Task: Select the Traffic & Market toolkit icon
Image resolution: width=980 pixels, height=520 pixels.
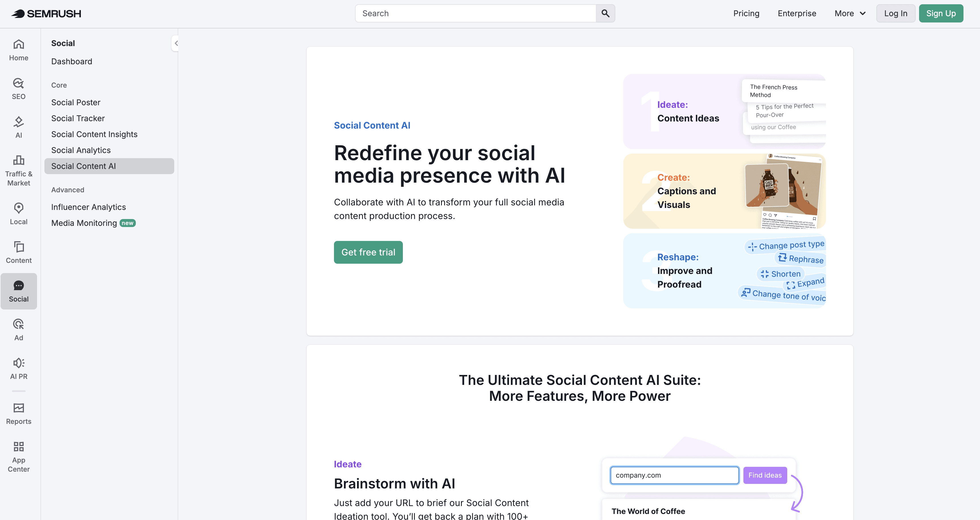Action: pos(19,165)
